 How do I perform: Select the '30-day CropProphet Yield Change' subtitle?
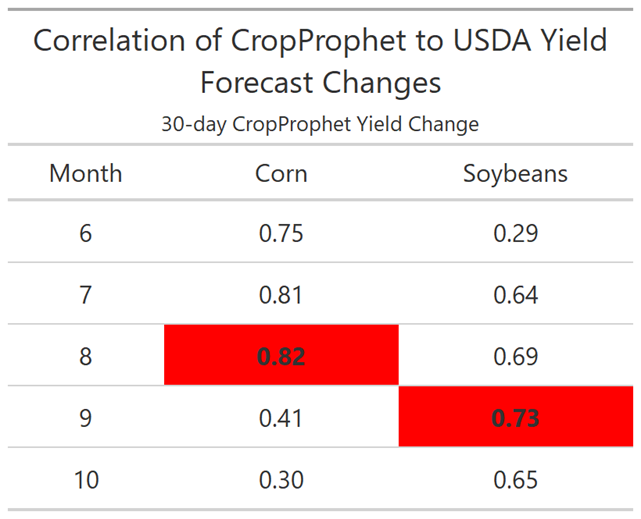[320, 124]
